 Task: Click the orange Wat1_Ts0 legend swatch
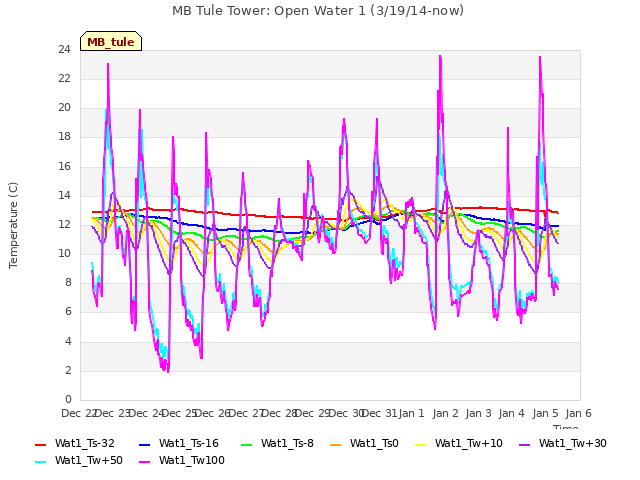(336, 444)
